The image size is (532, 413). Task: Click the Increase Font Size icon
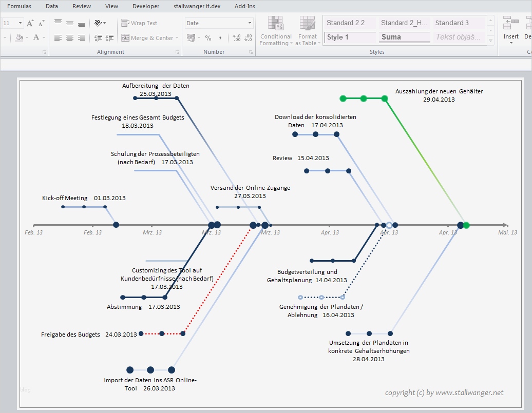coord(30,23)
